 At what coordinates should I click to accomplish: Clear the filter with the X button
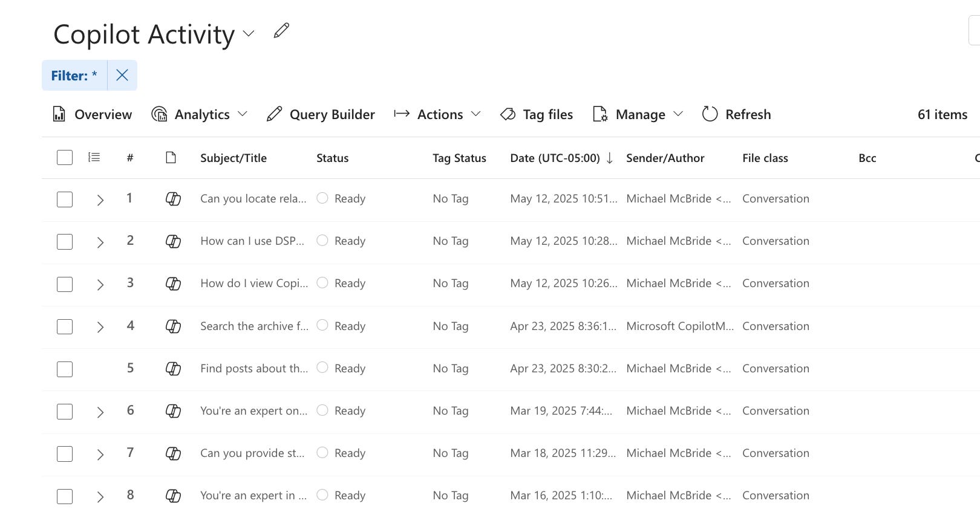[122, 75]
